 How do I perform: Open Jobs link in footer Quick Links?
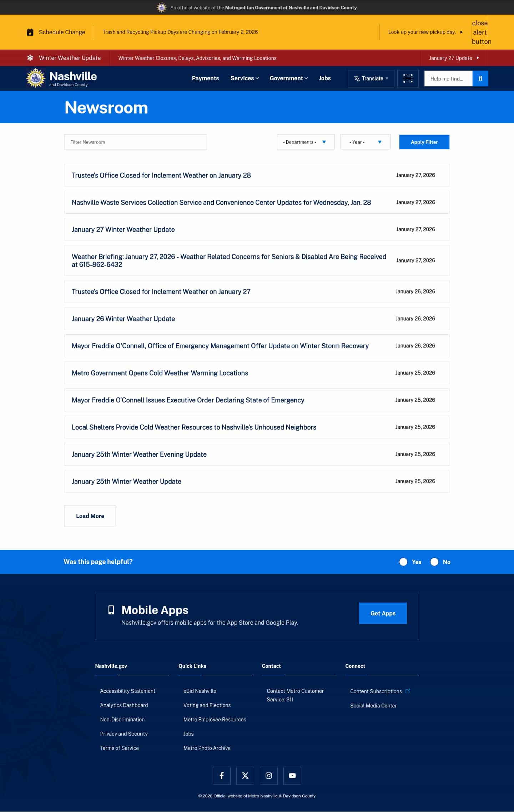pos(188,734)
